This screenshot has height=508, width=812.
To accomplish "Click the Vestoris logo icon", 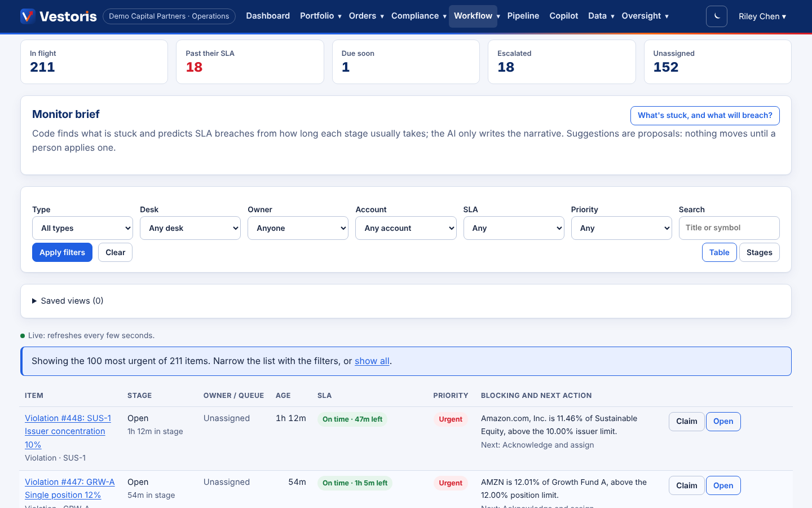I will [x=28, y=16].
